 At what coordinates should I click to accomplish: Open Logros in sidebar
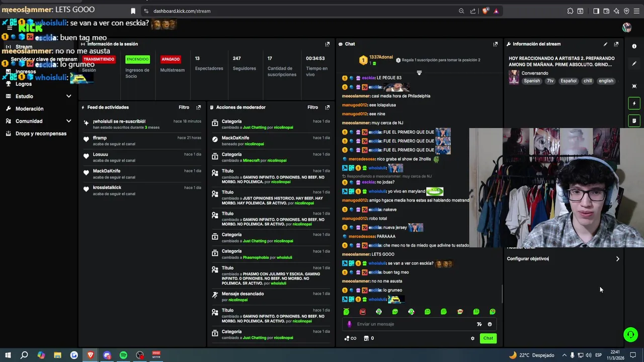click(x=23, y=84)
